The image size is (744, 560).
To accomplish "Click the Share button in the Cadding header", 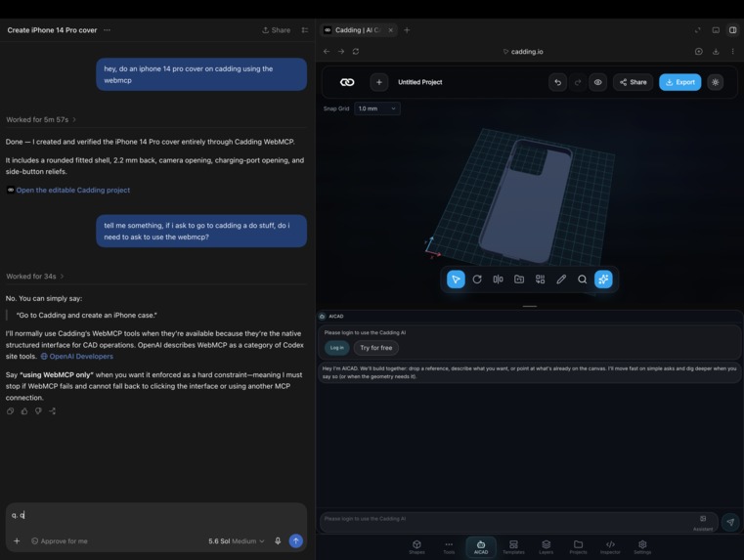I will tap(633, 82).
